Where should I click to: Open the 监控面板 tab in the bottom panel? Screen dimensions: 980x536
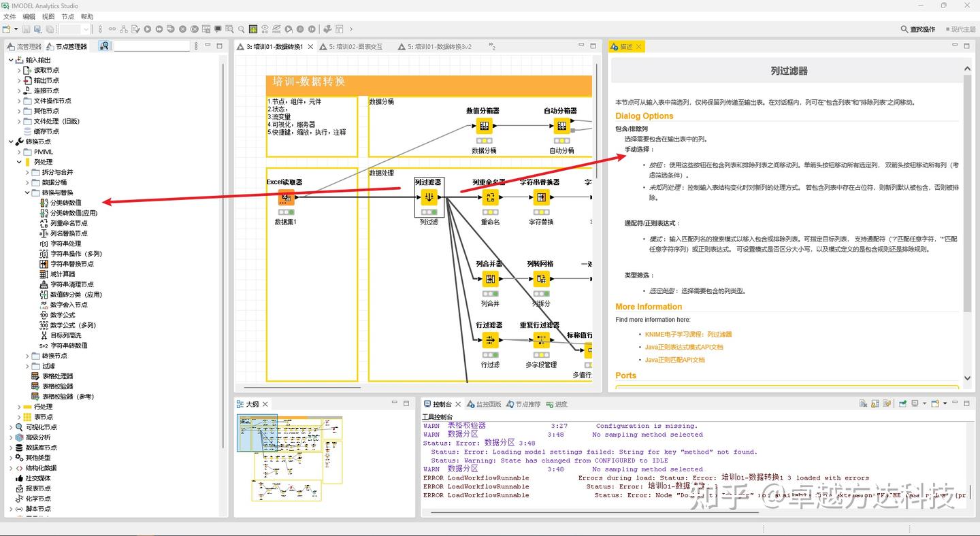click(x=484, y=404)
